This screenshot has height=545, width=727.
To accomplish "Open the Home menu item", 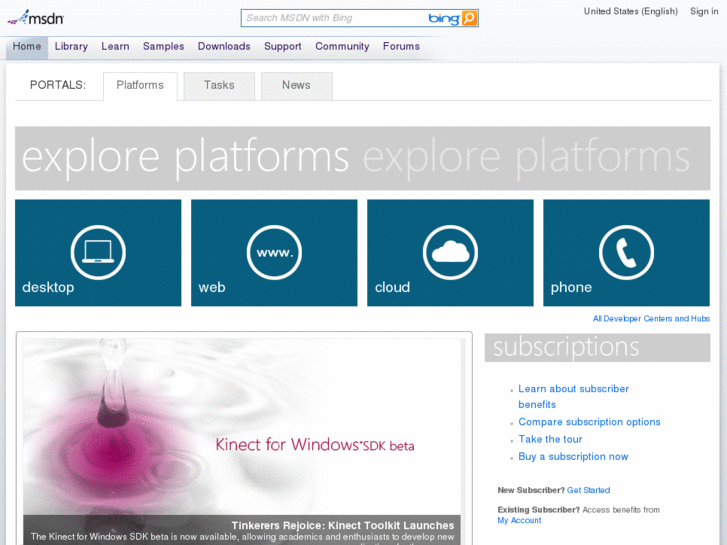I will pyautogui.click(x=27, y=46).
